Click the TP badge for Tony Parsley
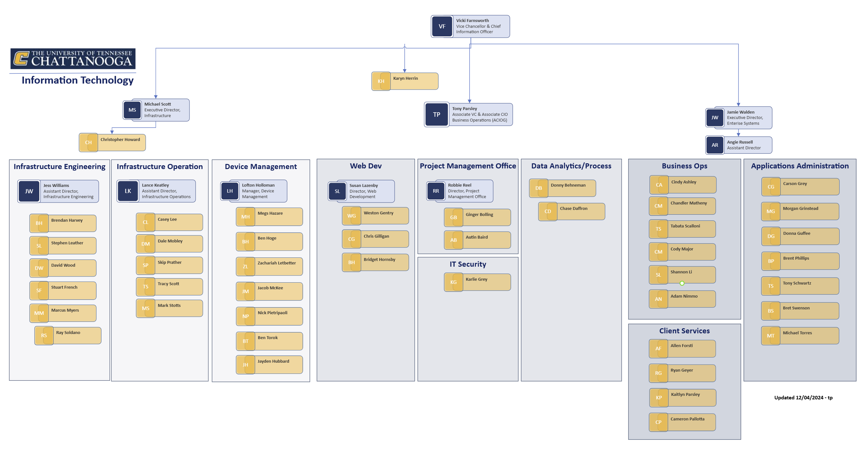The height and width of the screenshot is (452, 868). coord(436,115)
